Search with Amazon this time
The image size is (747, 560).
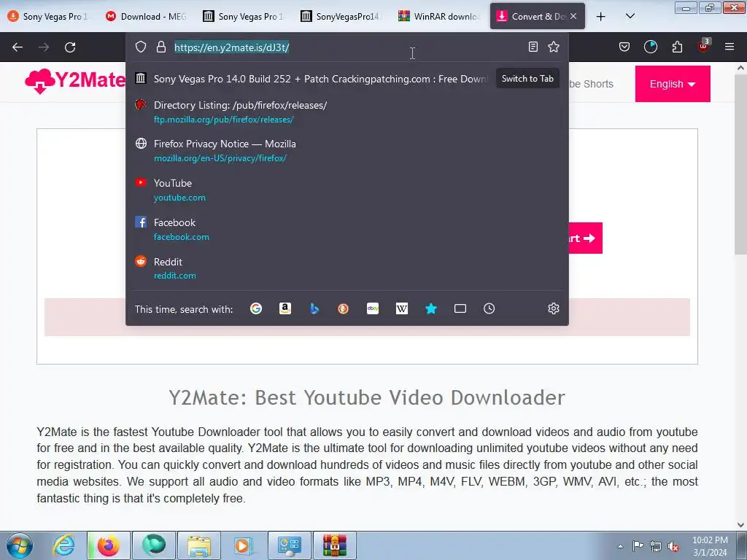(x=285, y=308)
